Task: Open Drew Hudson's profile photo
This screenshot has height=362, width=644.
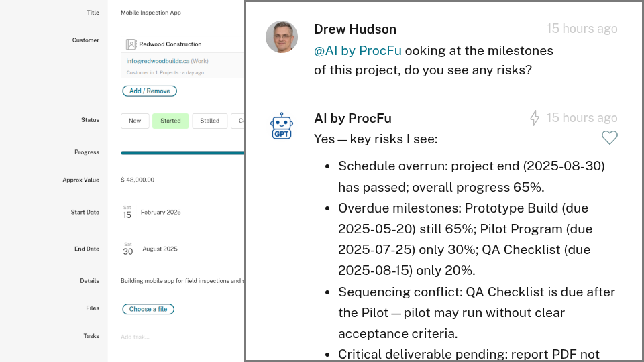Action: click(282, 37)
